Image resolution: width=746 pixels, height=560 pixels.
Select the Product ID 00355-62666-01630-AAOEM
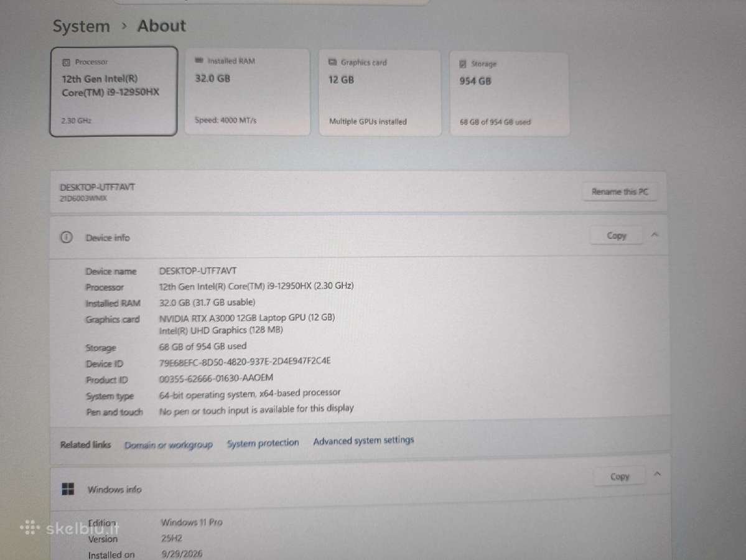[216, 378]
